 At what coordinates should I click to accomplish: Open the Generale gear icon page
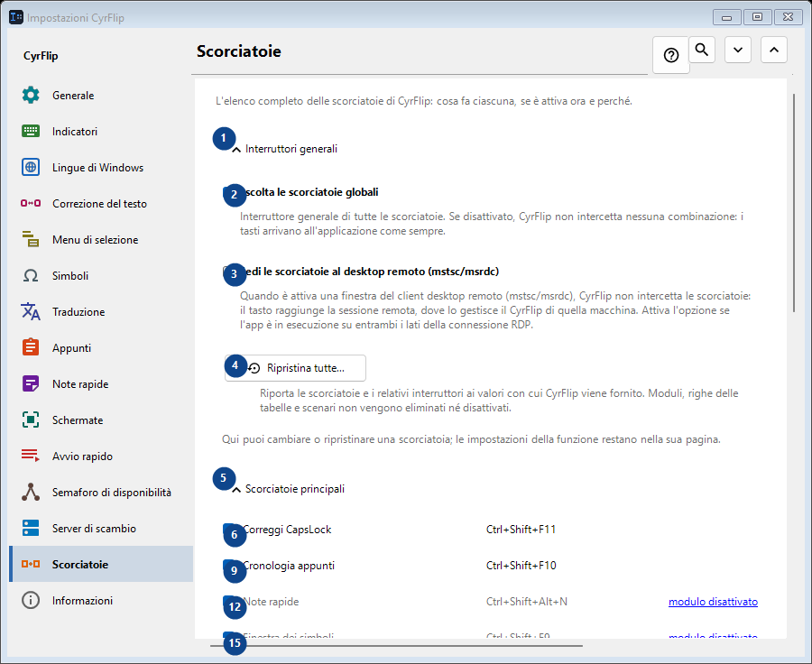31,96
